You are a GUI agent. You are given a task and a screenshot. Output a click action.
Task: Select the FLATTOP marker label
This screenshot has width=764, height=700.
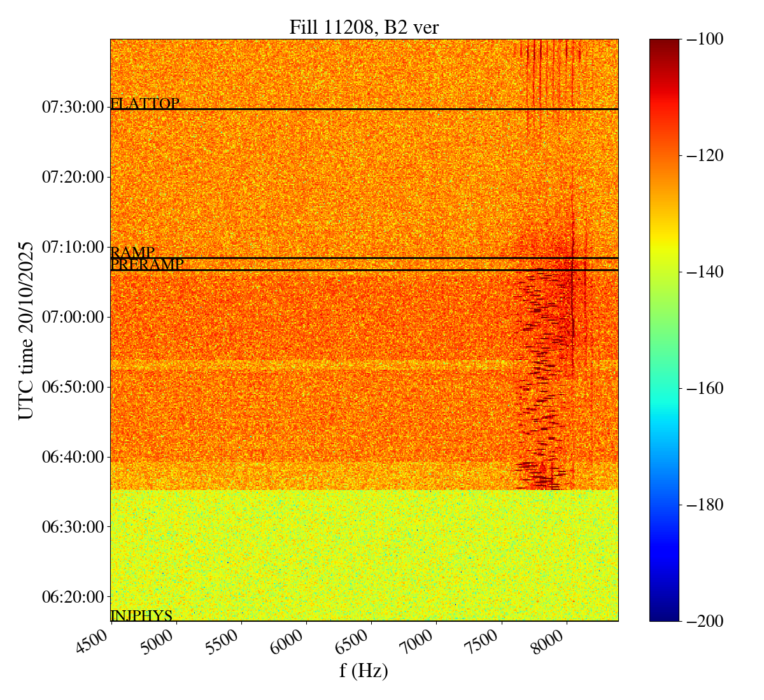[145, 104]
